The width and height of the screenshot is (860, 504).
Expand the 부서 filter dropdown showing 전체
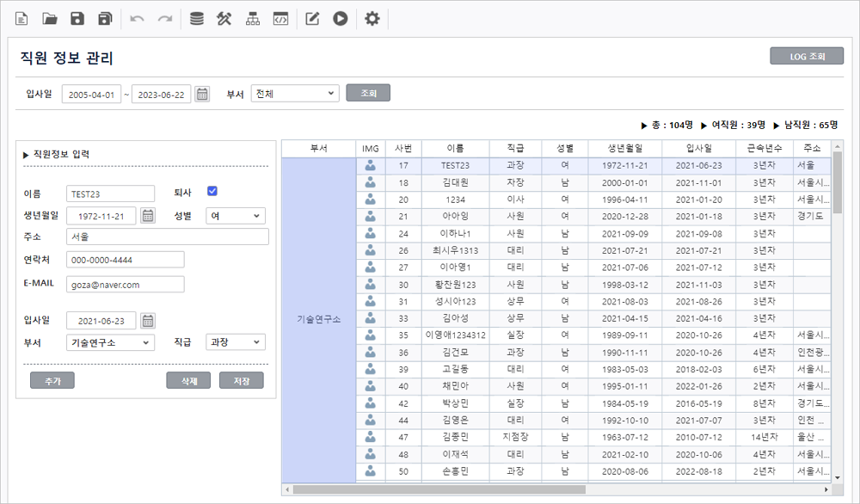(x=295, y=94)
